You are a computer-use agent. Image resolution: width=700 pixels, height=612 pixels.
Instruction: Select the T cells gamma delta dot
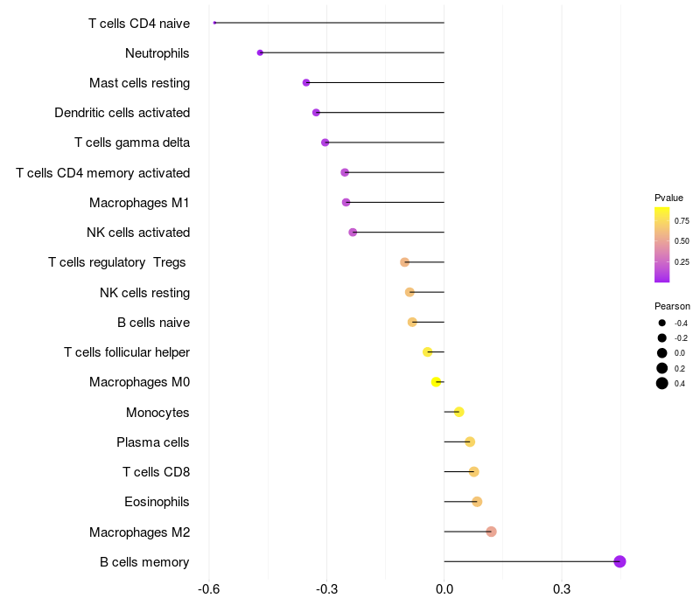pyautogui.click(x=325, y=143)
